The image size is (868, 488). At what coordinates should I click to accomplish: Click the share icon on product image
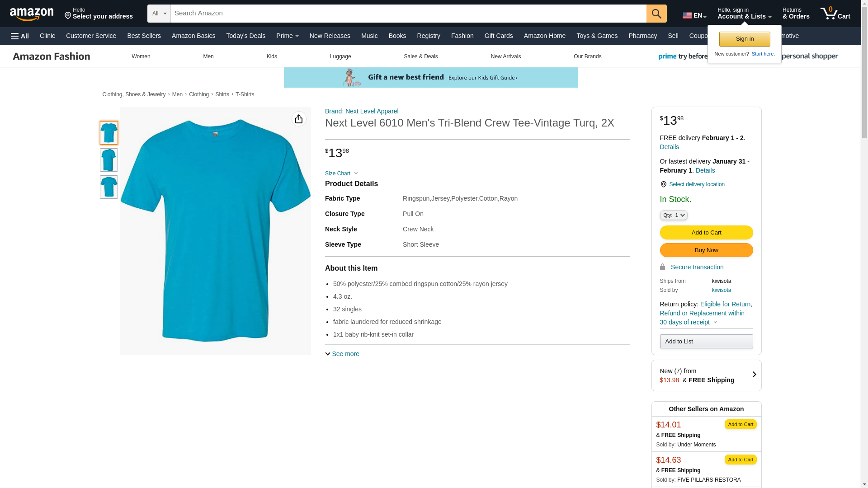pyautogui.click(x=299, y=119)
